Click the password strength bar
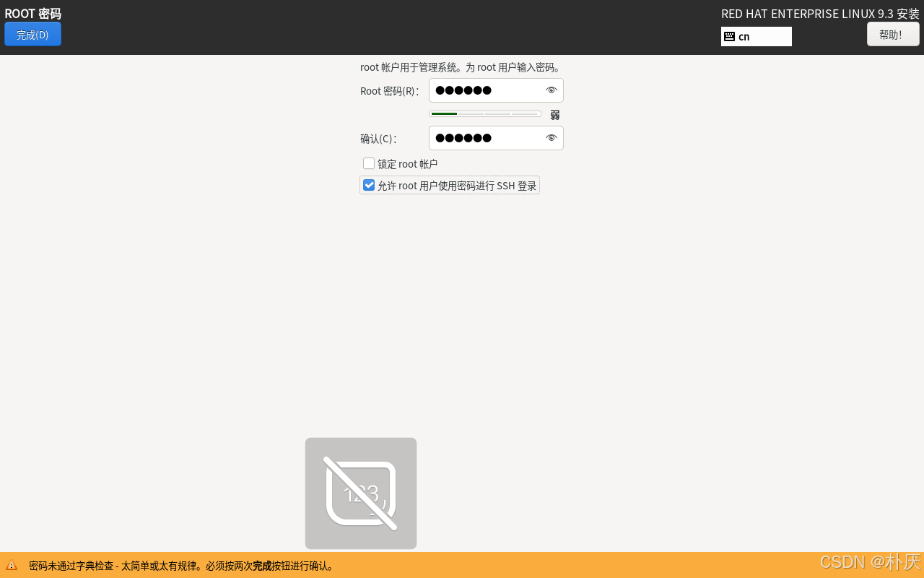This screenshot has width=924, height=578. [485, 113]
